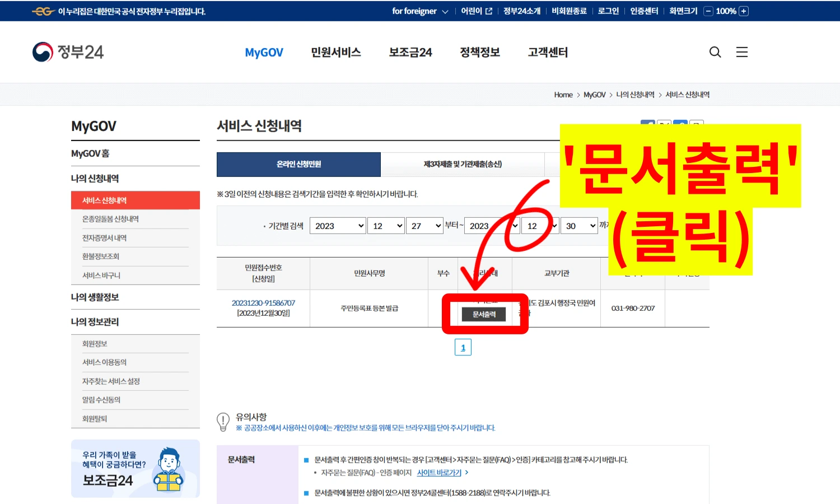Decrease screen size with minus button
840x504 pixels.
pyautogui.click(x=708, y=11)
